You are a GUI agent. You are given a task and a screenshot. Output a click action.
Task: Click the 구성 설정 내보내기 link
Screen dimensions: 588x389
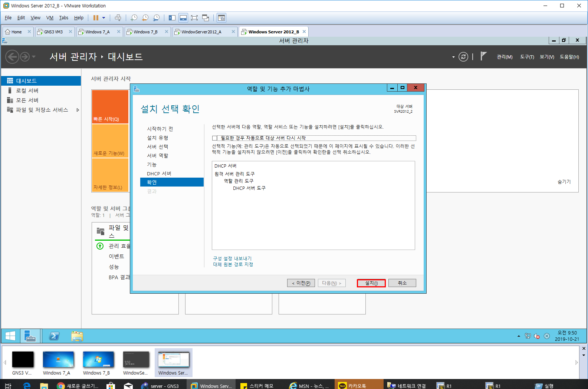coord(232,258)
